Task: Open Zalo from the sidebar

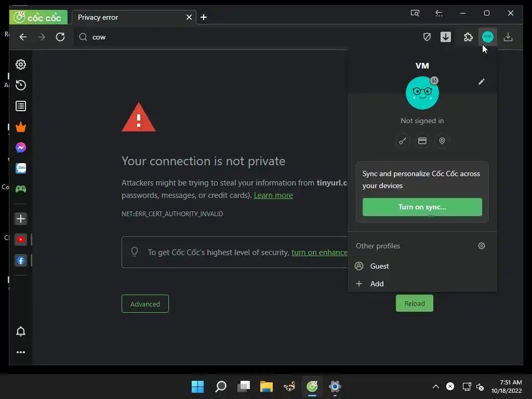Action: coord(21,168)
